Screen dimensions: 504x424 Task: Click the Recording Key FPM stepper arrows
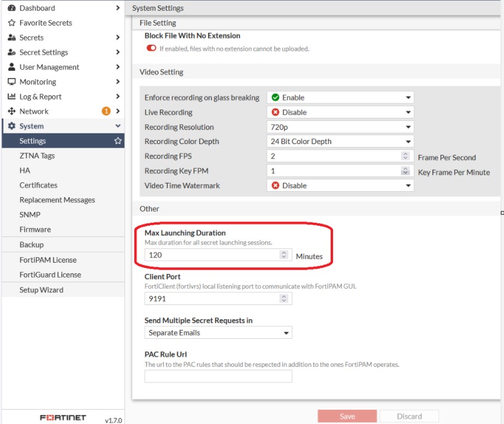tap(405, 171)
